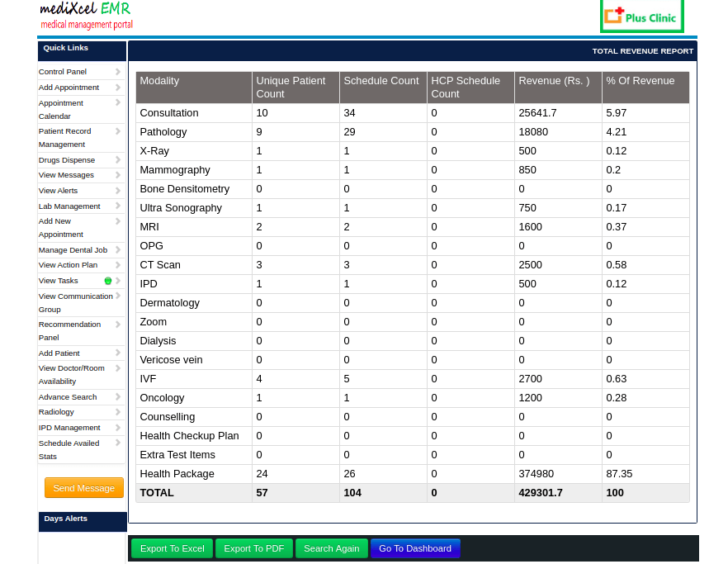Screen dimensions: 728x564
Task: Click the Control Panel chevron arrow
Action: click(x=117, y=72)
